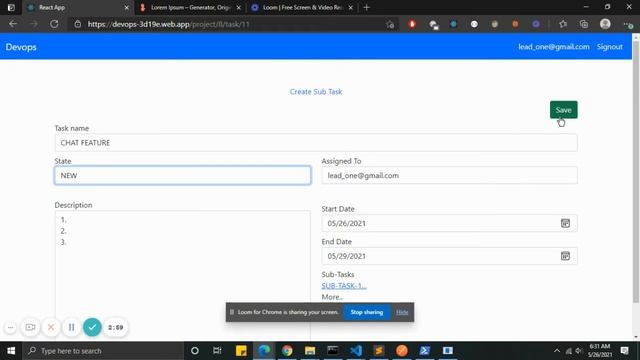Close the Loom tab
This screenshot has height=360, width=640.
[x=351, y=7]
